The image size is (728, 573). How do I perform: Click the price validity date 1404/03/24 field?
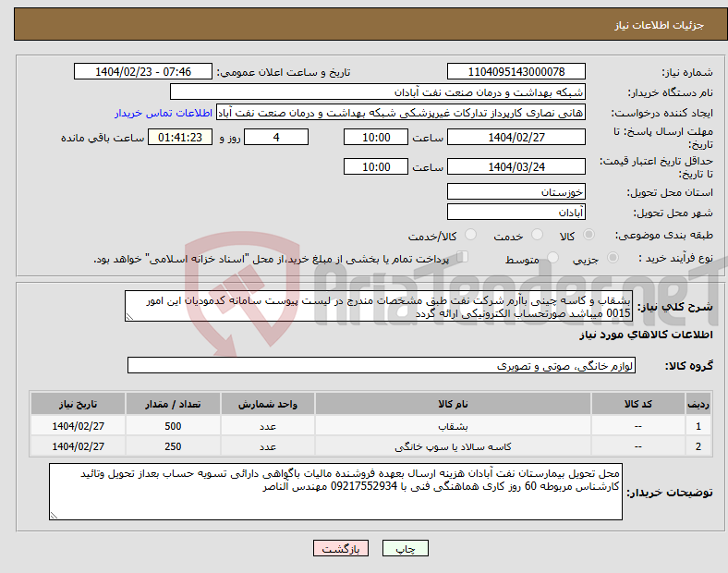[516, 166]
